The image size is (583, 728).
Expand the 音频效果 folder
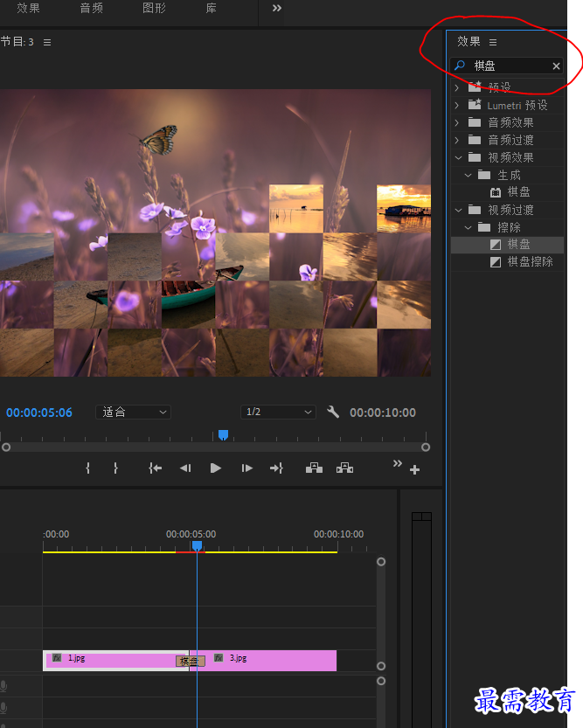point(457,122)
